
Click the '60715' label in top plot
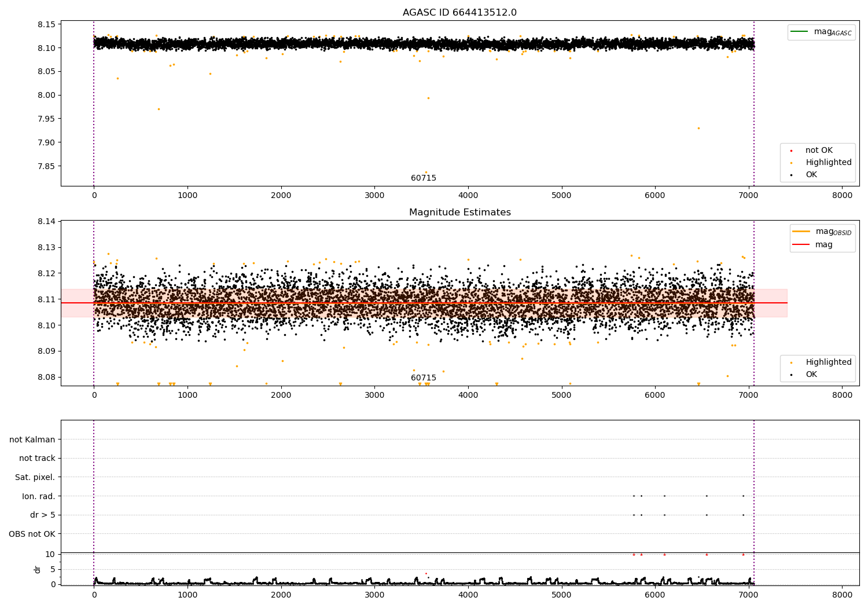point(424,178)
